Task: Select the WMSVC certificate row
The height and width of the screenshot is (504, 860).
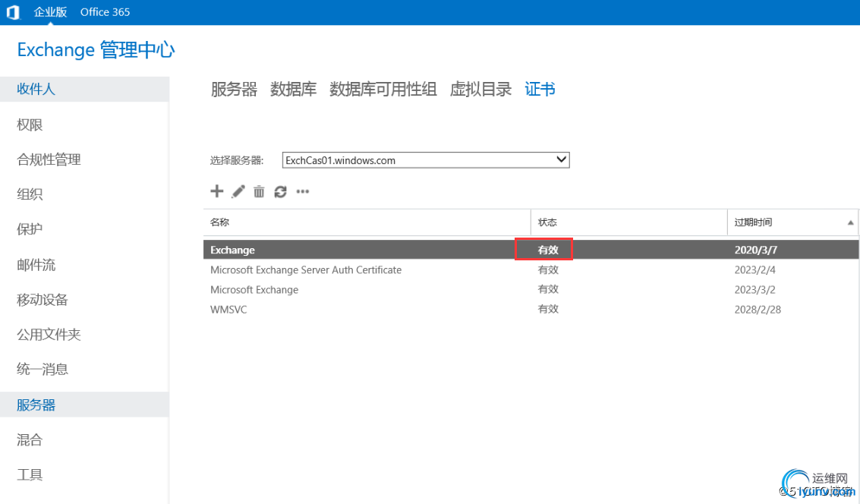Action: [x=531, y=310]
